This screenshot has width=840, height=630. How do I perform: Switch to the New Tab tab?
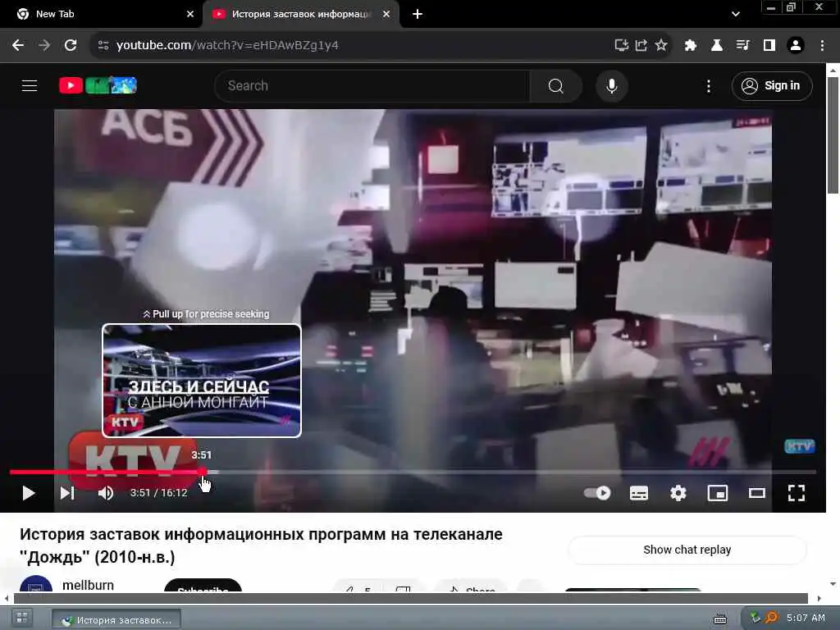click(x=102, y=15)
